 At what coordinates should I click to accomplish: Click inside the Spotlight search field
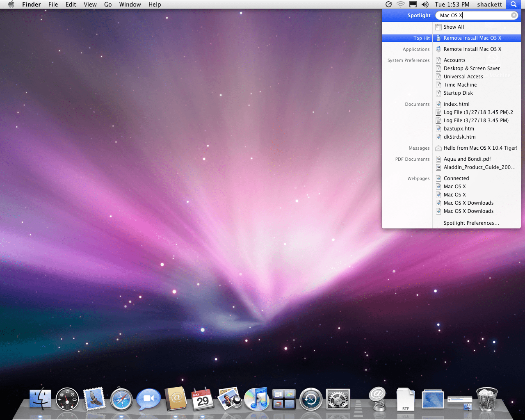tap(484, 16)
